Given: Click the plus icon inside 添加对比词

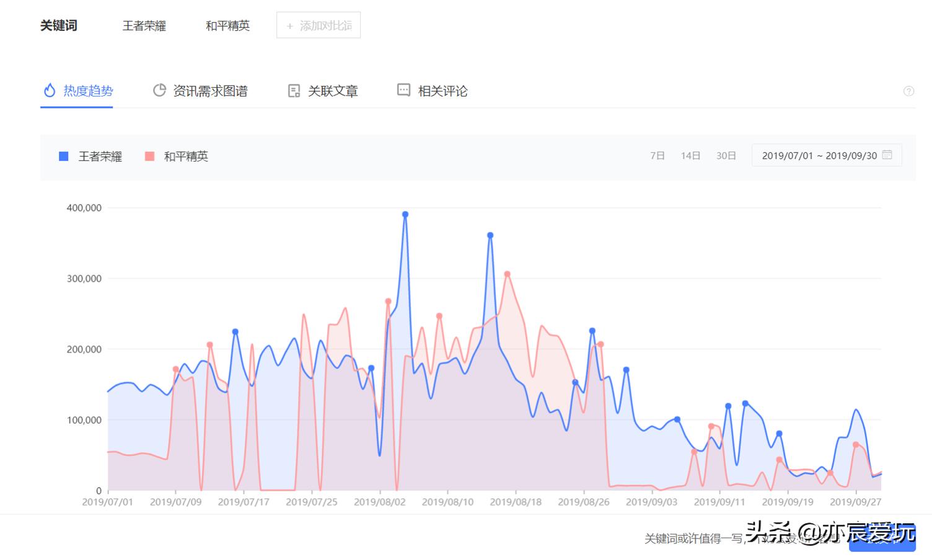Looking at the screenshot, I should tap(288, 25).
